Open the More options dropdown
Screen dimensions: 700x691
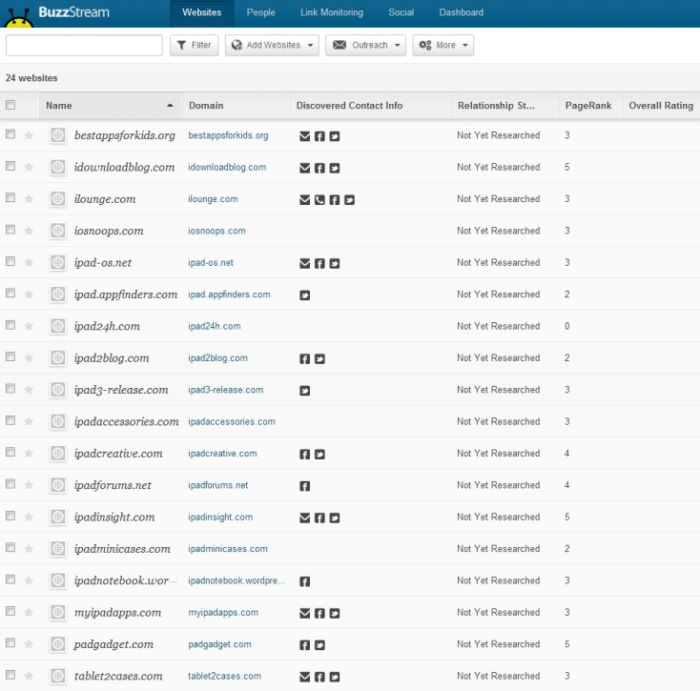pos(443,45)
